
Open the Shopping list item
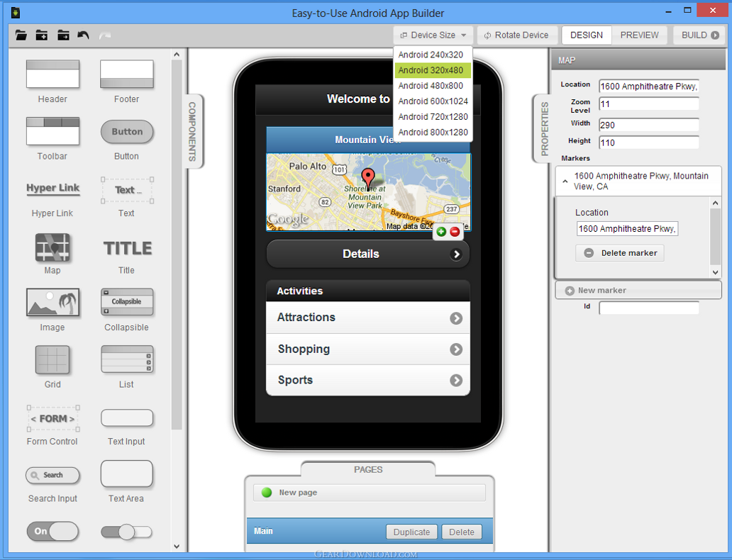click(x=368, y=349)
